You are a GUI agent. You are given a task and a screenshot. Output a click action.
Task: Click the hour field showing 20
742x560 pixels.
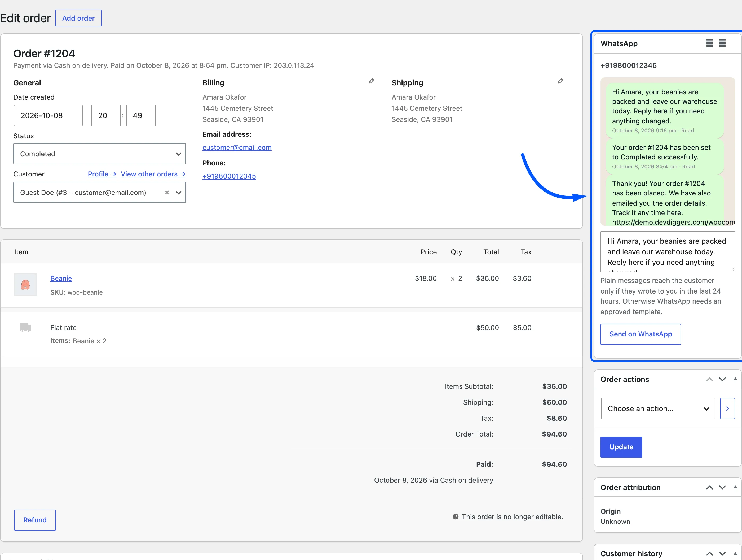[106, 115]
